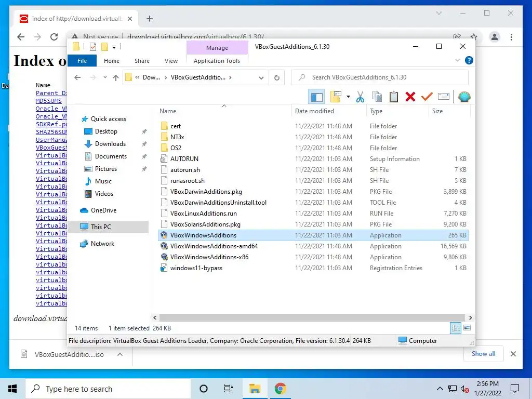
Task: Click the Help question mark icon
Action: 469,60
